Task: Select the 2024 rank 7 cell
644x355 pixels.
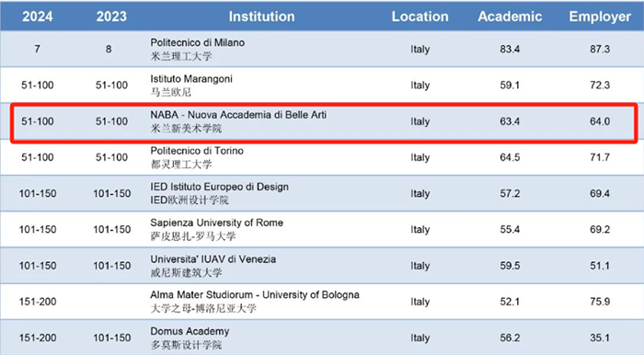Action: pyautogui.click(x=38, y=50)
